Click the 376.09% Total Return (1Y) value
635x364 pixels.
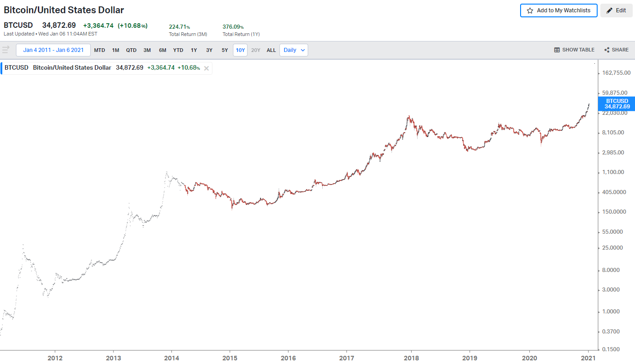click(233, 27)
